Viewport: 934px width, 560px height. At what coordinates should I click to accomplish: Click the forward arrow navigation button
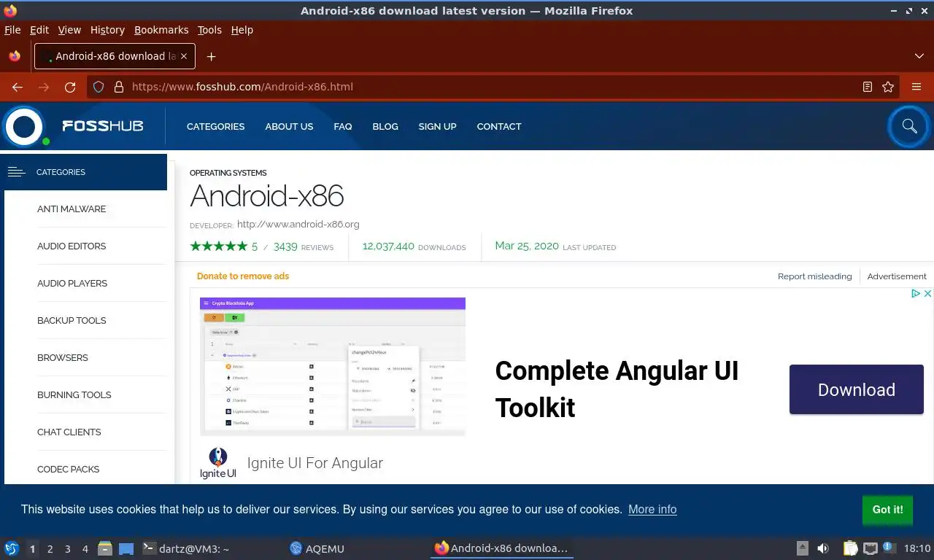click(44, 87)
